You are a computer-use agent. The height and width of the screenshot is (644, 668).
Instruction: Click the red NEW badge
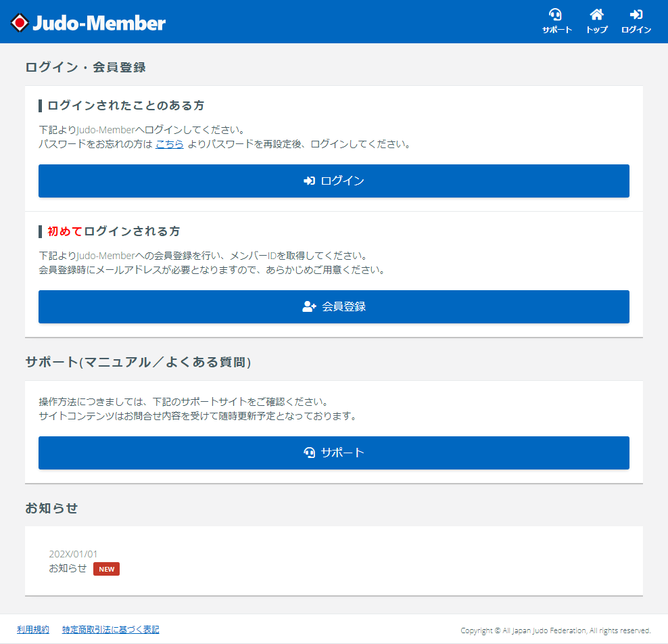point(107,569)
